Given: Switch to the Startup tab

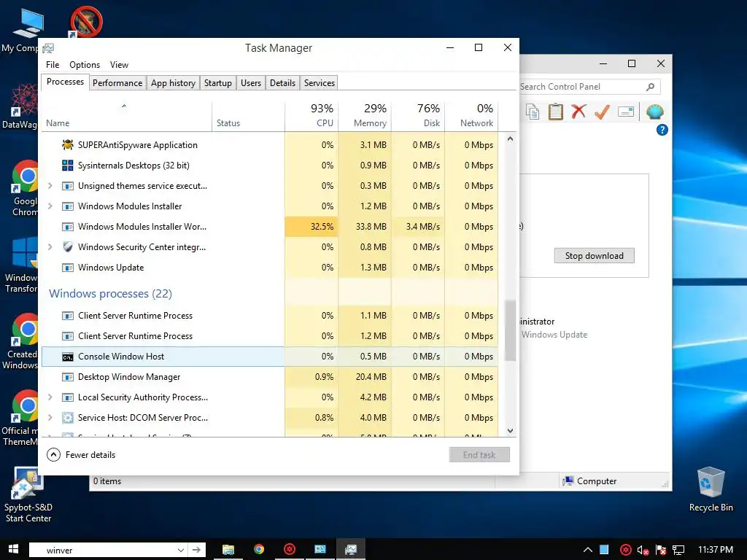Looking at the screenshot, I should tap(217, 83).
